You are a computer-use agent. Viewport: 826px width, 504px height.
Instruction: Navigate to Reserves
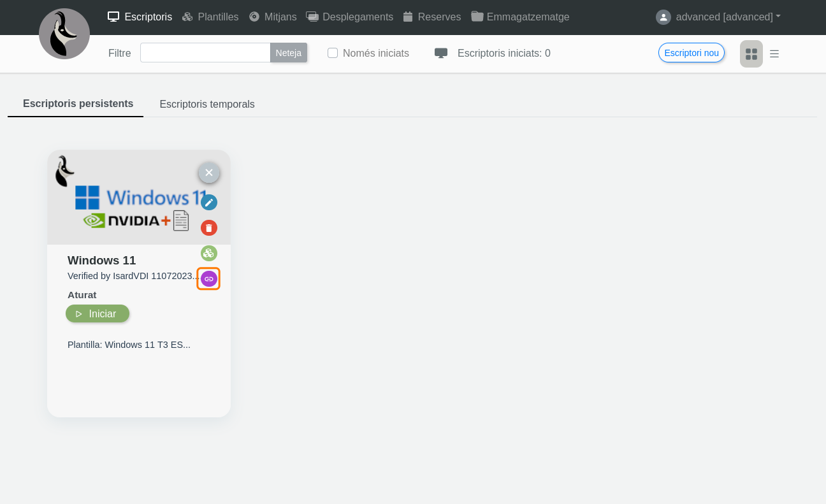point(432,17)
